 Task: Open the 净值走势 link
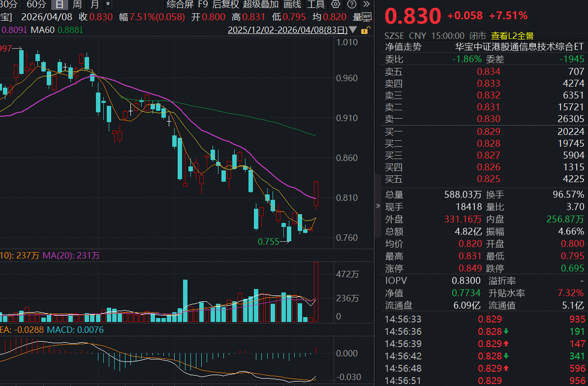coord(403,47)
